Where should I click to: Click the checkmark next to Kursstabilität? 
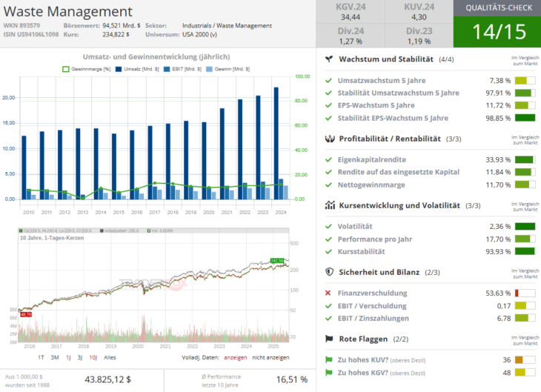click(x=328, y=252)
